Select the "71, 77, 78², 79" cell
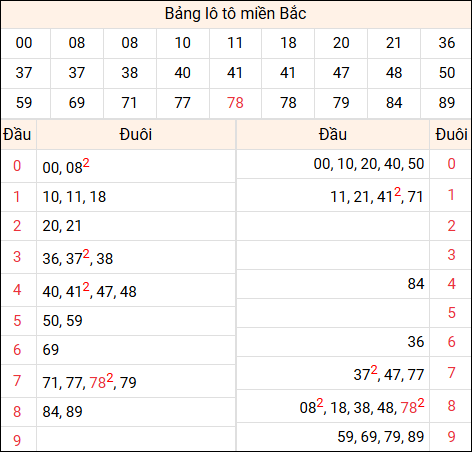The height and width of the screenshot is (452, 472). pos(136,381)
